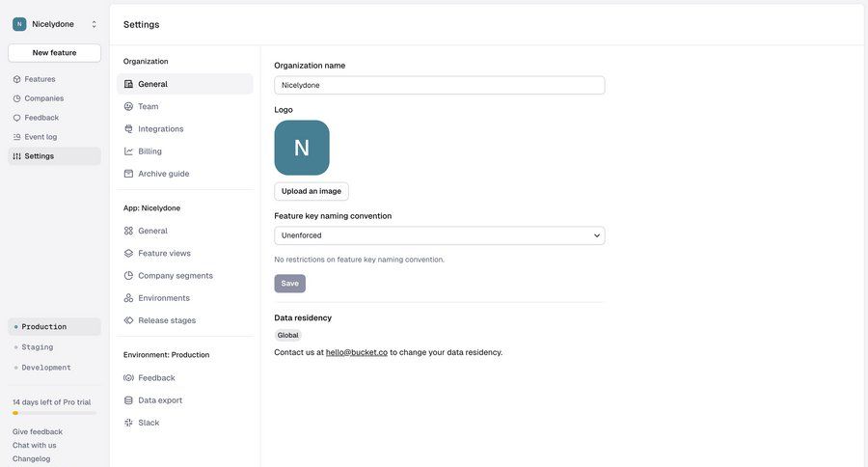Click the Archive guide box icon
Screen dimensions: 868x467
tap(128, 174)
